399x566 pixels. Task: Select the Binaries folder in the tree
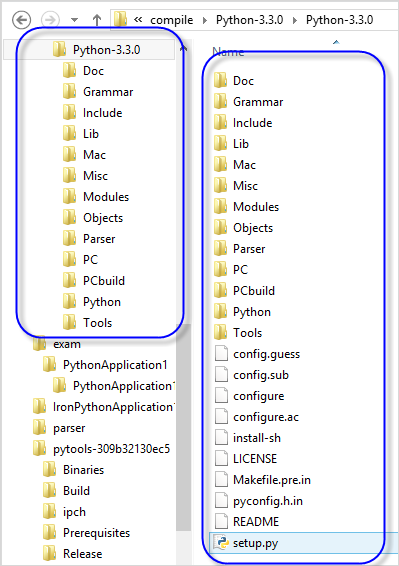pos(83,470)
